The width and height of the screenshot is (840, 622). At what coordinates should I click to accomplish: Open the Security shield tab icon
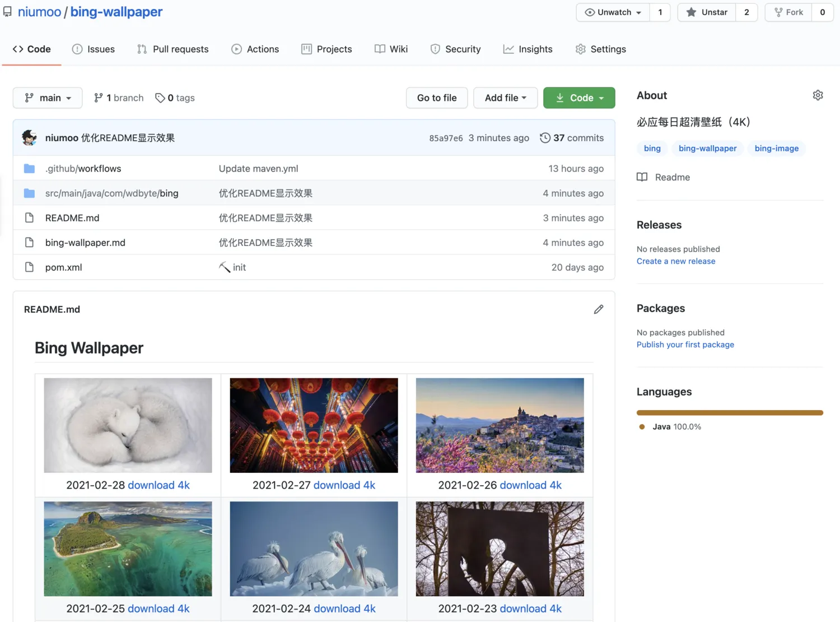[435, 49]
